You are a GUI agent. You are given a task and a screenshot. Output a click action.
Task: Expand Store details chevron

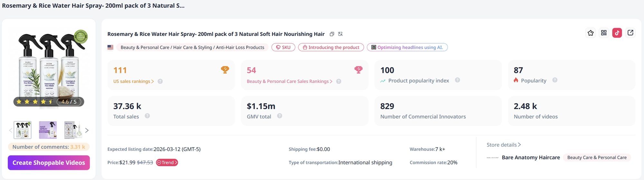519,145
